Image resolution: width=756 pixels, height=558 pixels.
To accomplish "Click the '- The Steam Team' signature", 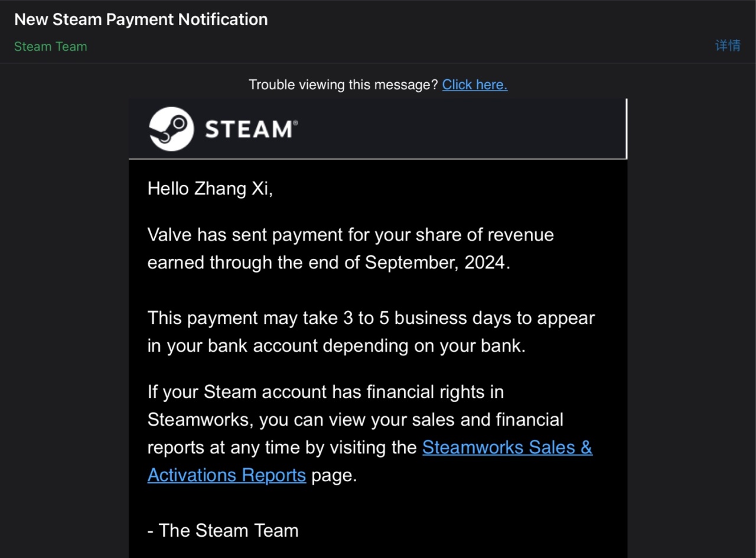I will click(x=223, y=531).
